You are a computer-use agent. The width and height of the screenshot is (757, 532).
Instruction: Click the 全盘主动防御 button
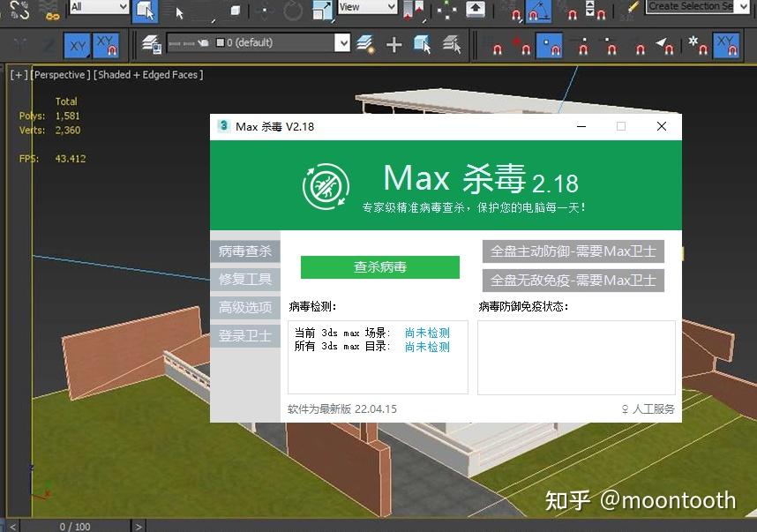click(574, 251)
